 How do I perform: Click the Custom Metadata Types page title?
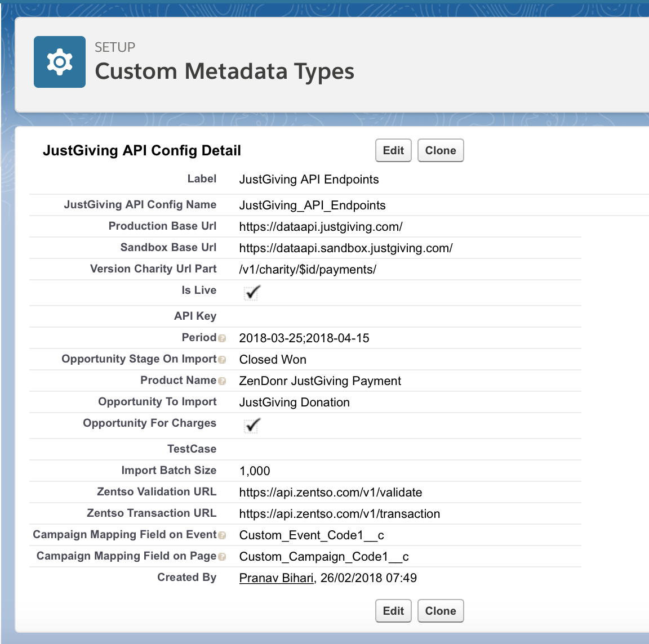pos(224,71)
